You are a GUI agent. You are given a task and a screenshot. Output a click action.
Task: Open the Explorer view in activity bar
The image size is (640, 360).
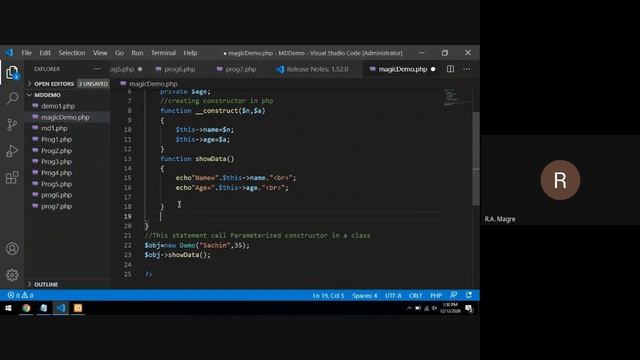tap(12, 73)
